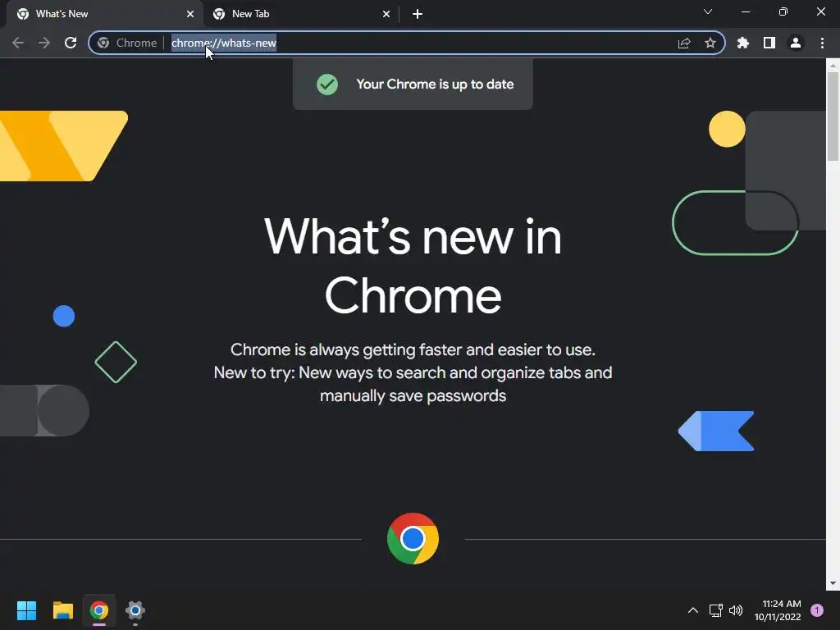Open File Explorer from the taskbar
Screen dimensions: 840x630
62,610
